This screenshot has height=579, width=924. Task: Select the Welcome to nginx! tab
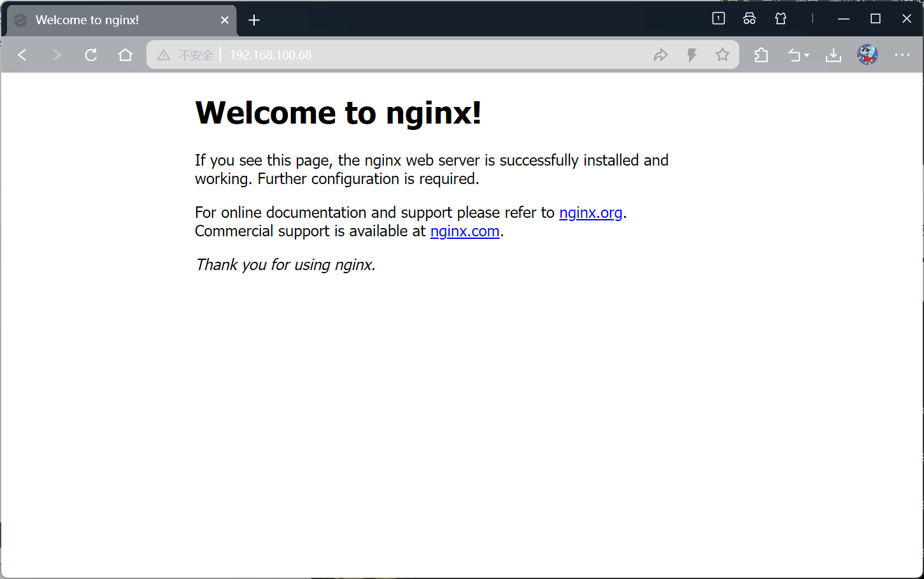(x=121, y=20)
